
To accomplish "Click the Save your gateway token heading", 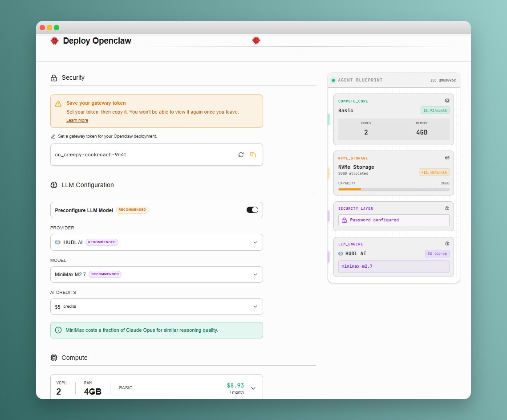I will [x=96, y=103].
